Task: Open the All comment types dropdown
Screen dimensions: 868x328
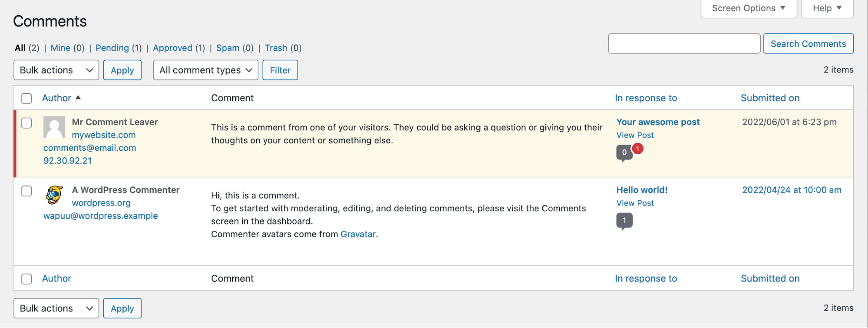Action: click(x=206, y=70)
